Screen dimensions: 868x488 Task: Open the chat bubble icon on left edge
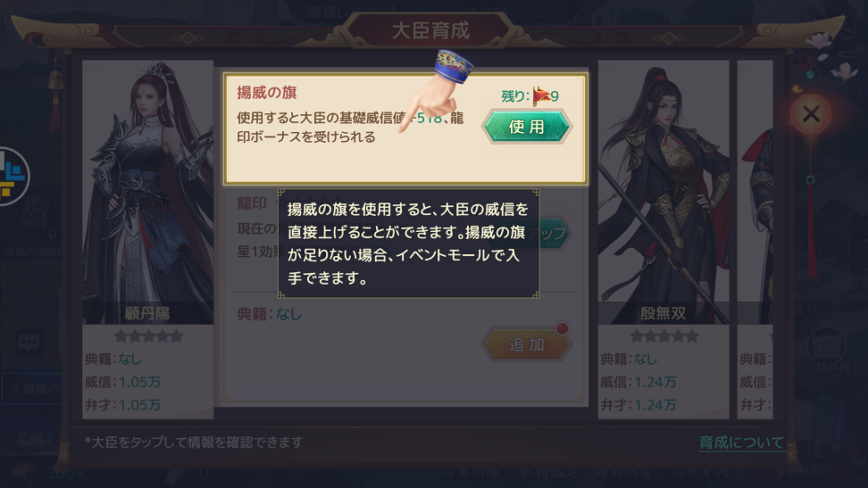point(29,343)
